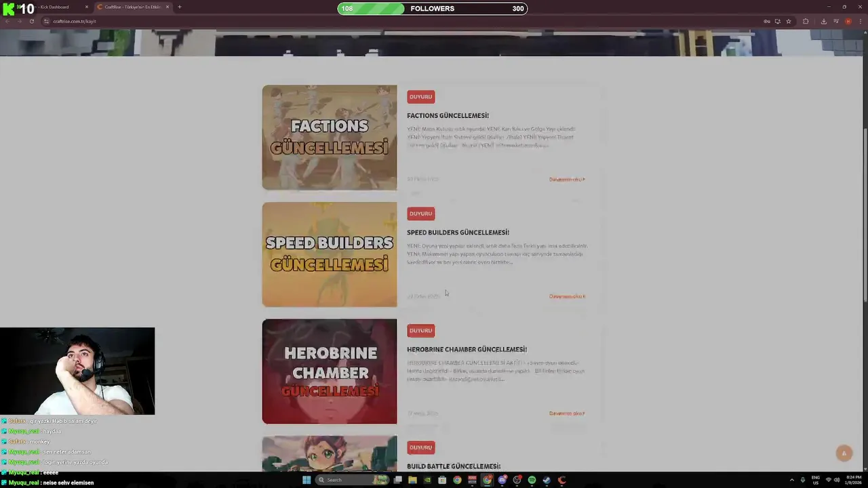Click the DUYURU badge above Speed Builders post
Image resolution: width=868 pixels, height=488 pixels.
coord(420,213)
